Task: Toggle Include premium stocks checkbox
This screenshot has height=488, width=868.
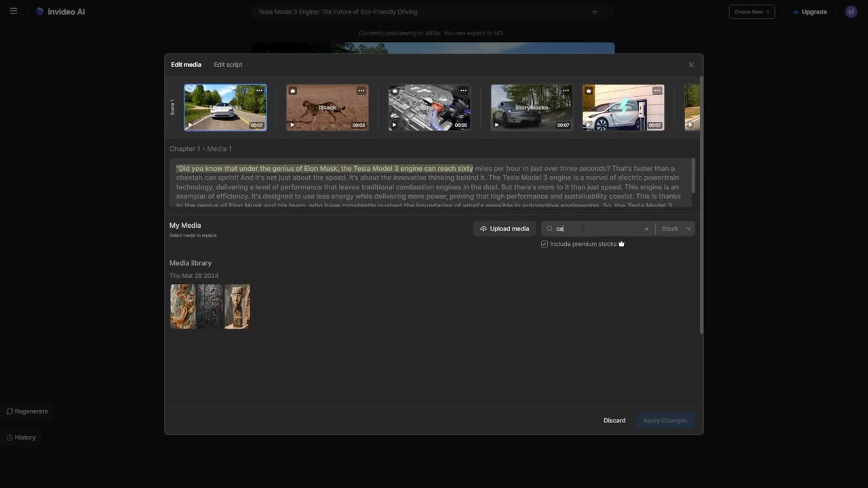Action: [x=545, y=244]
